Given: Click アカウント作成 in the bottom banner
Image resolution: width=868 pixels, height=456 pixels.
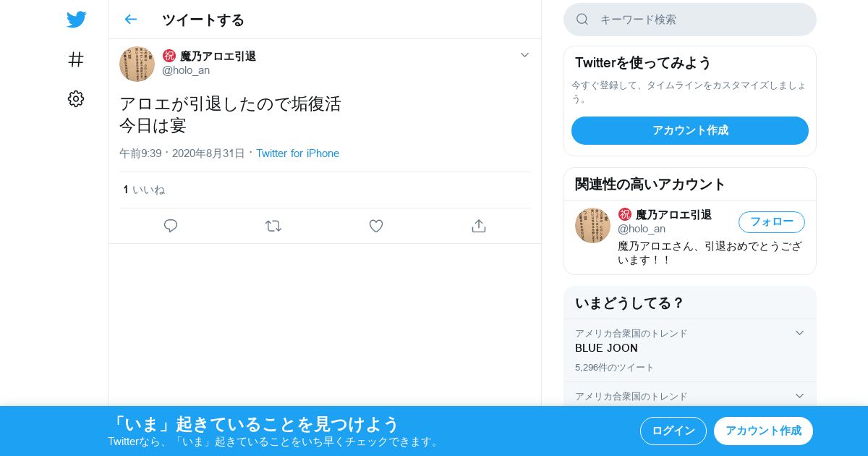Looking at the screenshot, I should point(763,431).
